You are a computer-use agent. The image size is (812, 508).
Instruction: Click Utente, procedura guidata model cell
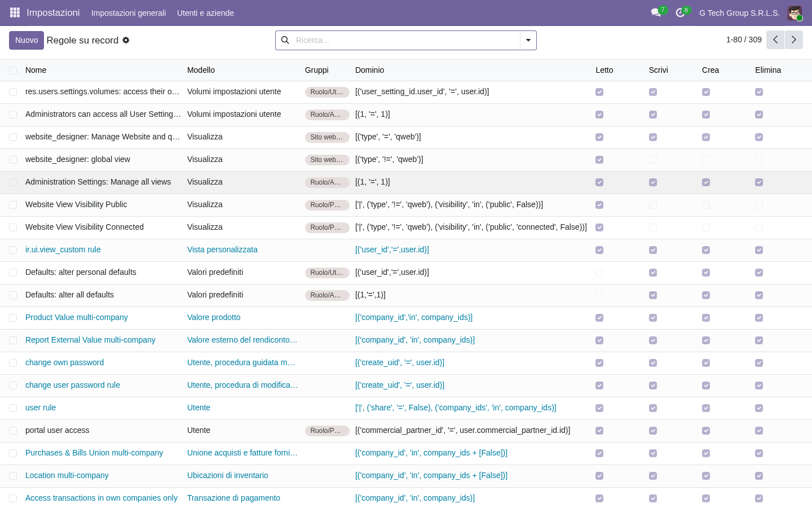[241, 362]
